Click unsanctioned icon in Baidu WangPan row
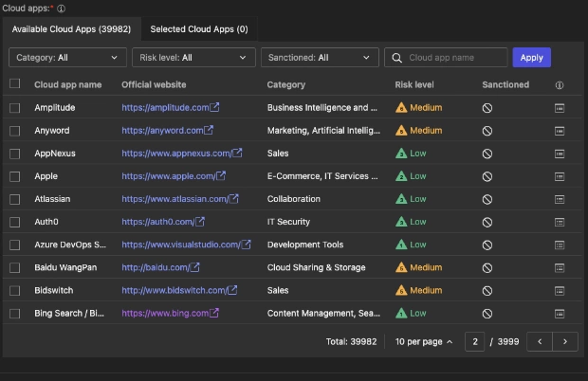 (487, 268)
